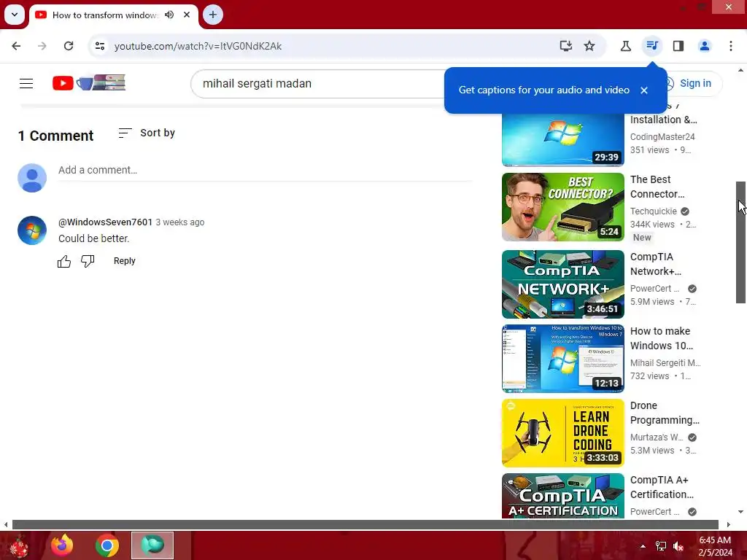Viewport: 747px width, 560px height.
Task: Open the Sort by comments menu
Action: point(147,133)
